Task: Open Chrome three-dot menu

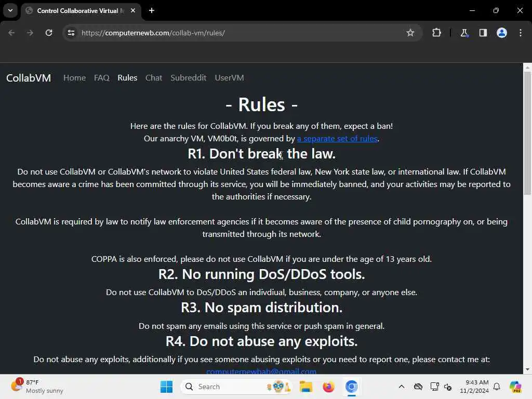Action: [x=521, y=33]
